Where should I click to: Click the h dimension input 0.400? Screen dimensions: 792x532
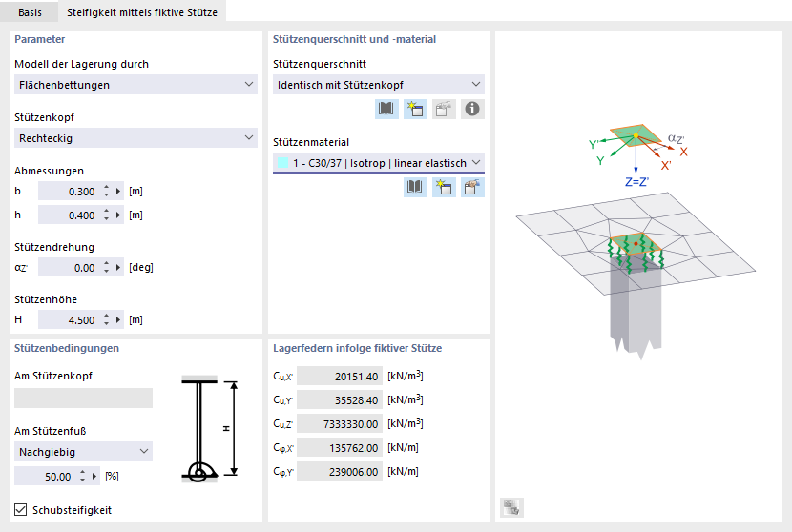click(69, 215)
